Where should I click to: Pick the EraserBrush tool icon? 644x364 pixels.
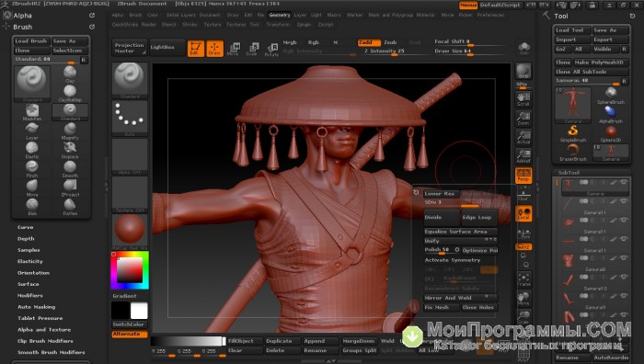coord(572,152)
